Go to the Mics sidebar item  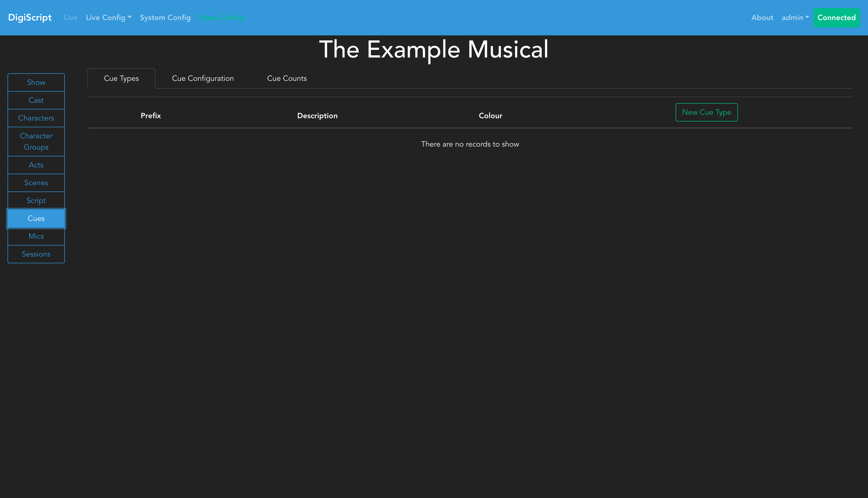[x=36, y=236]
